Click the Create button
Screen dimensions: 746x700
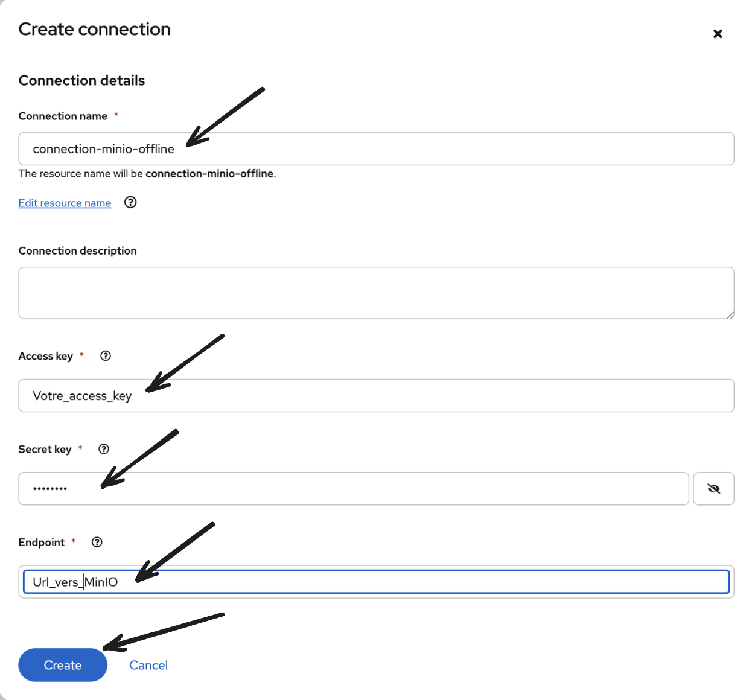63,665
